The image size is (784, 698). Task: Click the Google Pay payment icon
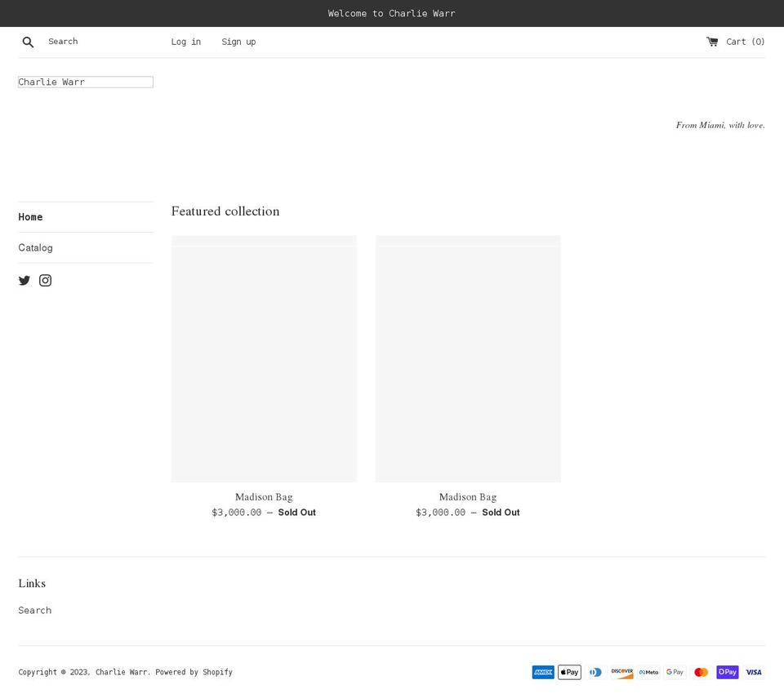675,672
